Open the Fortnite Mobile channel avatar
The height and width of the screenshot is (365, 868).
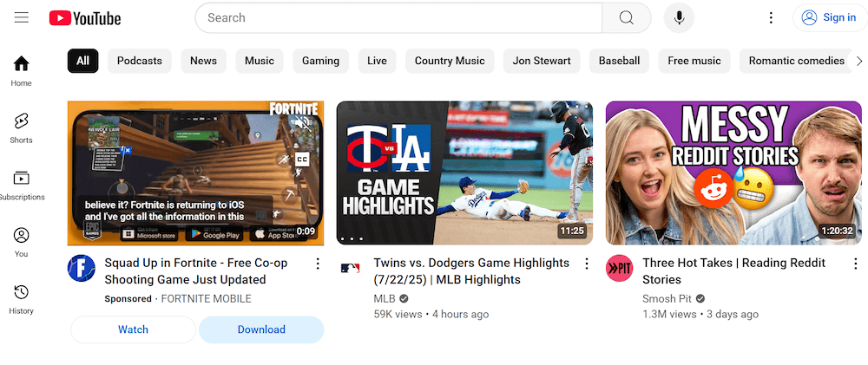coord(82,268)
